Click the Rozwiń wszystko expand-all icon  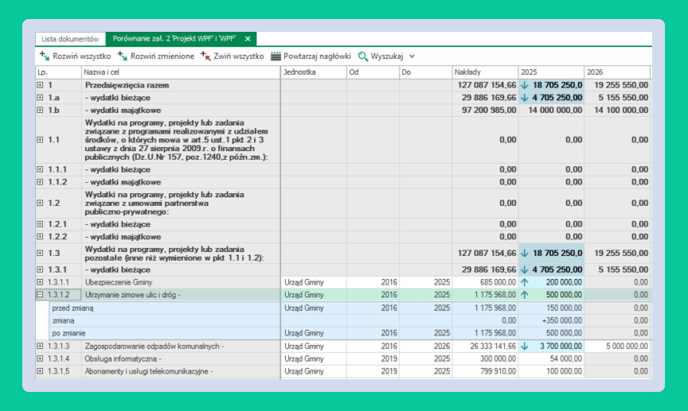(x=44, y=56)
